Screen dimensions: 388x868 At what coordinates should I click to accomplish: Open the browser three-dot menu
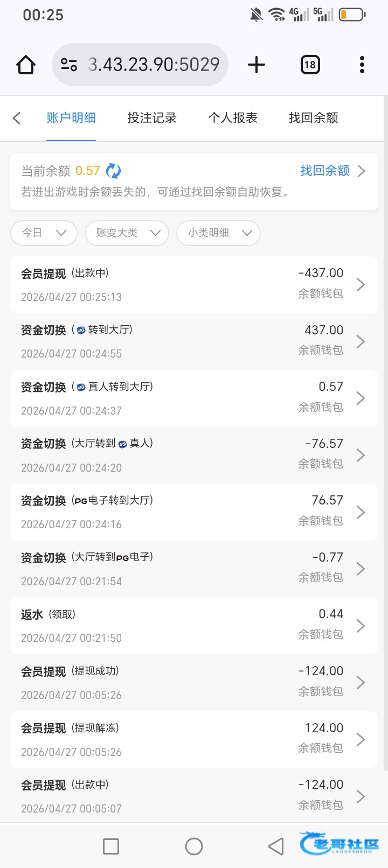(x=362, y=65)
